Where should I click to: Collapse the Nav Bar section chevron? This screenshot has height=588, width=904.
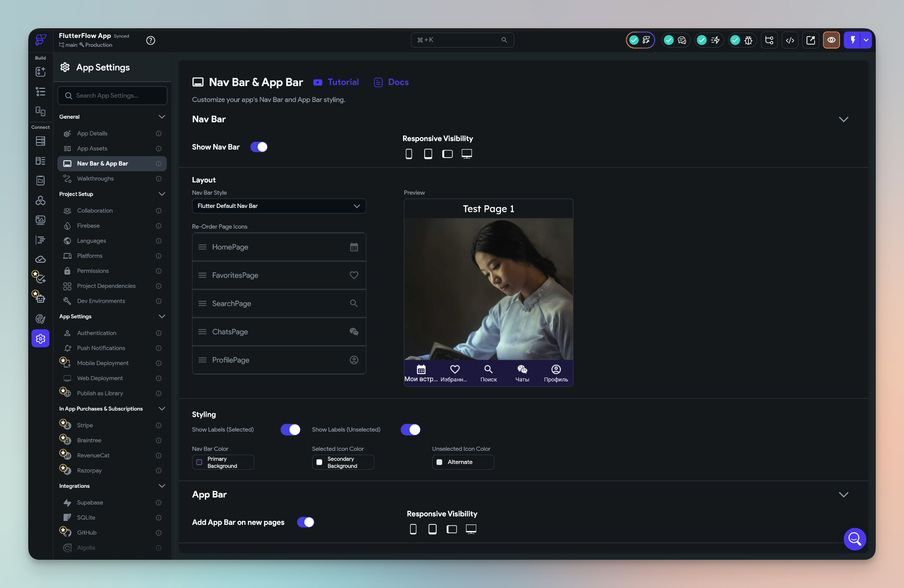[x=844, y=119]
